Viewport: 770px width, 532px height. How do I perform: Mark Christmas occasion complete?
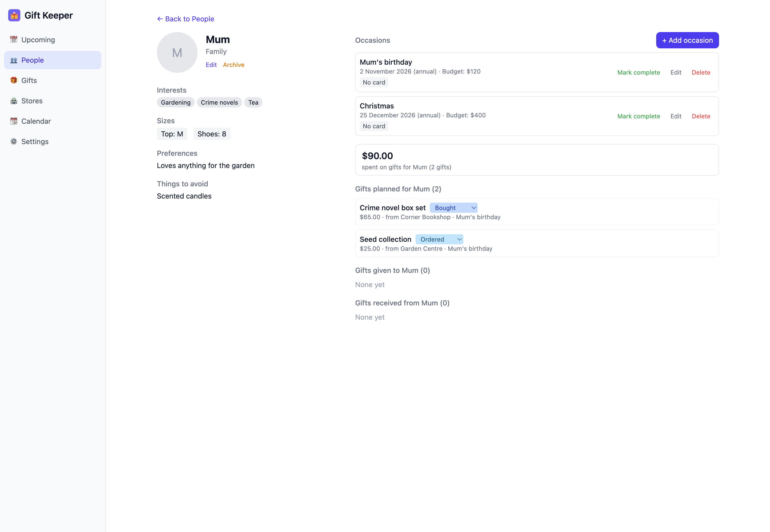(638, 116)
